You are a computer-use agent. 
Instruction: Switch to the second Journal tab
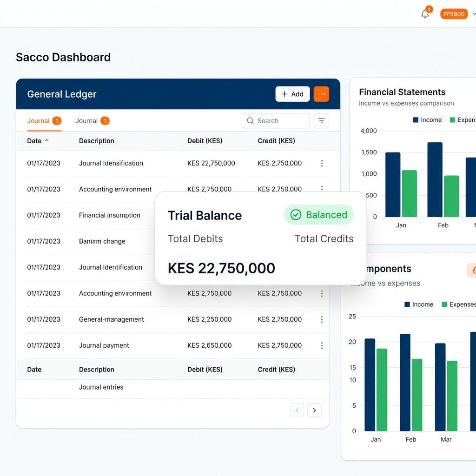tap(93, 121)
